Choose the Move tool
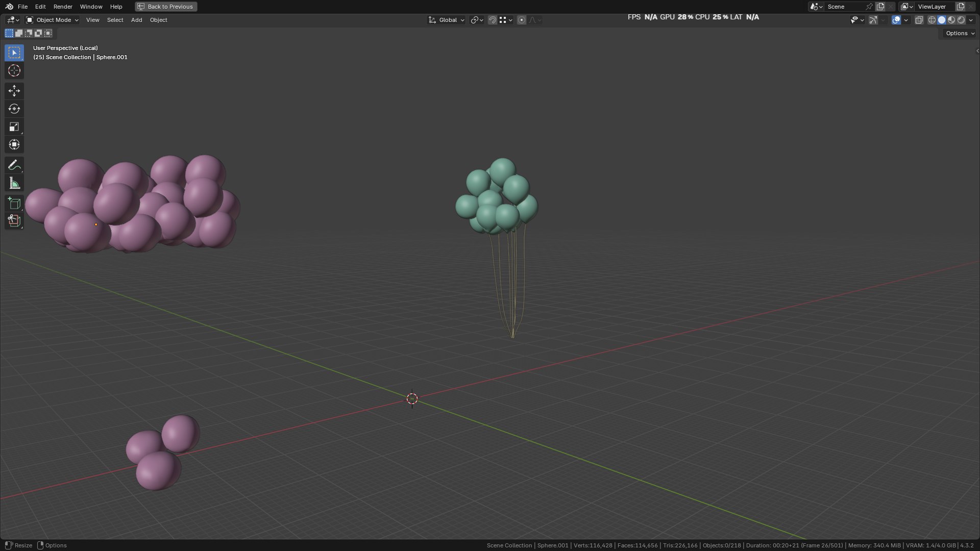The image size is (980, 551). [14, 91]
